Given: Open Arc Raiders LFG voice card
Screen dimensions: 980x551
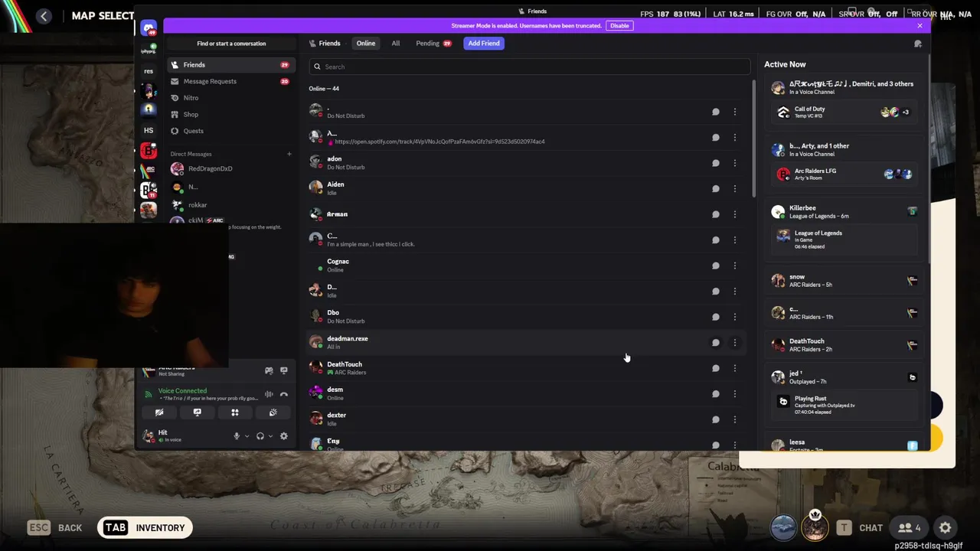Looking at the screenshot, I should click(x=845, y=174).
